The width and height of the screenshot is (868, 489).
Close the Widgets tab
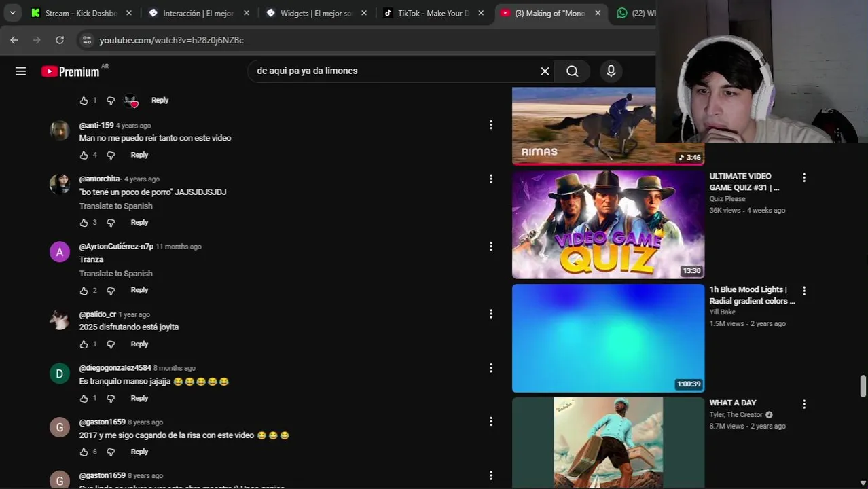coord(364,13)
